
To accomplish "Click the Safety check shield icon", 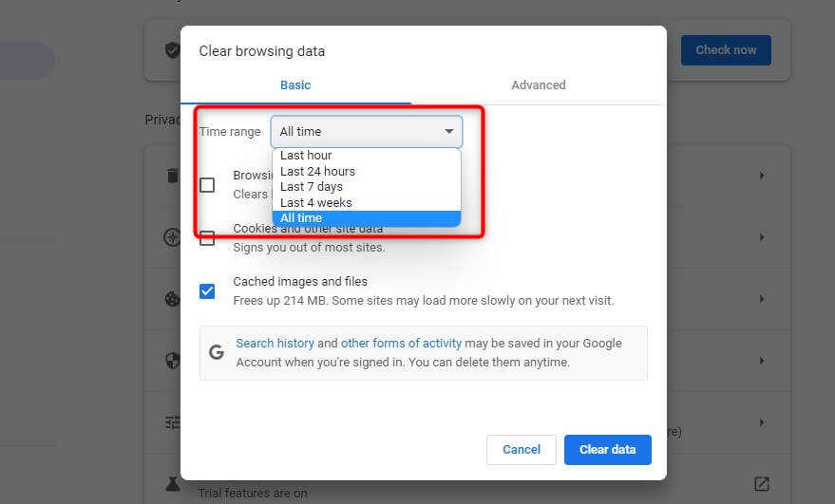I will (x=172, y=50).
